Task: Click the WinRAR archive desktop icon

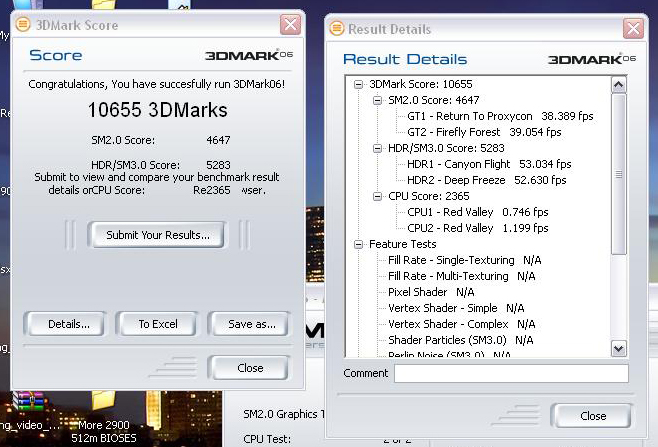Action: click(x=29, y=401)
